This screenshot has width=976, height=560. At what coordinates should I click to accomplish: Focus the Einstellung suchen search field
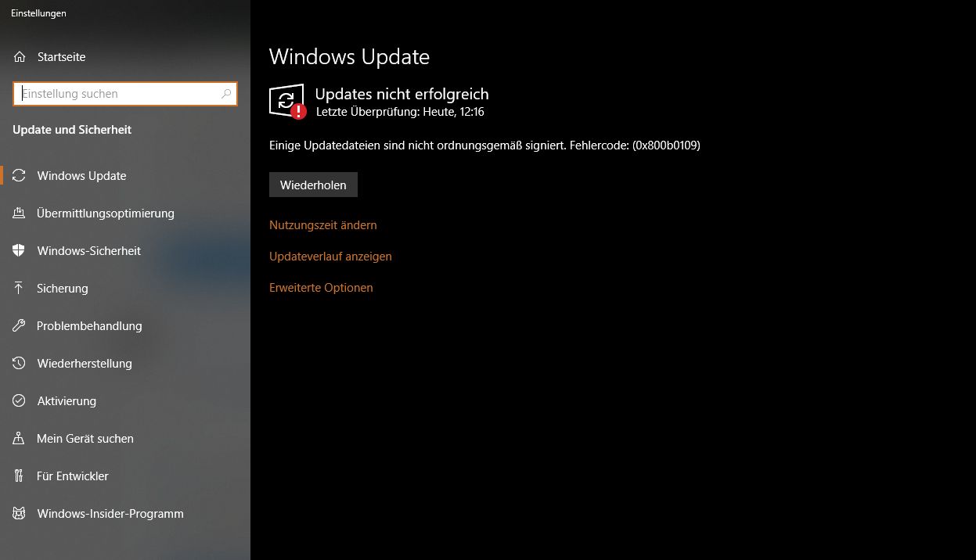tap(125, 94)
